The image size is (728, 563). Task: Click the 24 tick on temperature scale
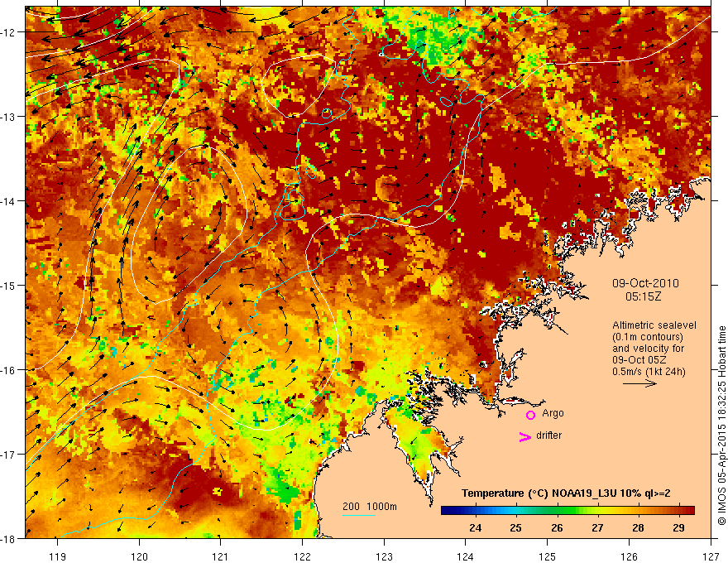coord(475,527)
